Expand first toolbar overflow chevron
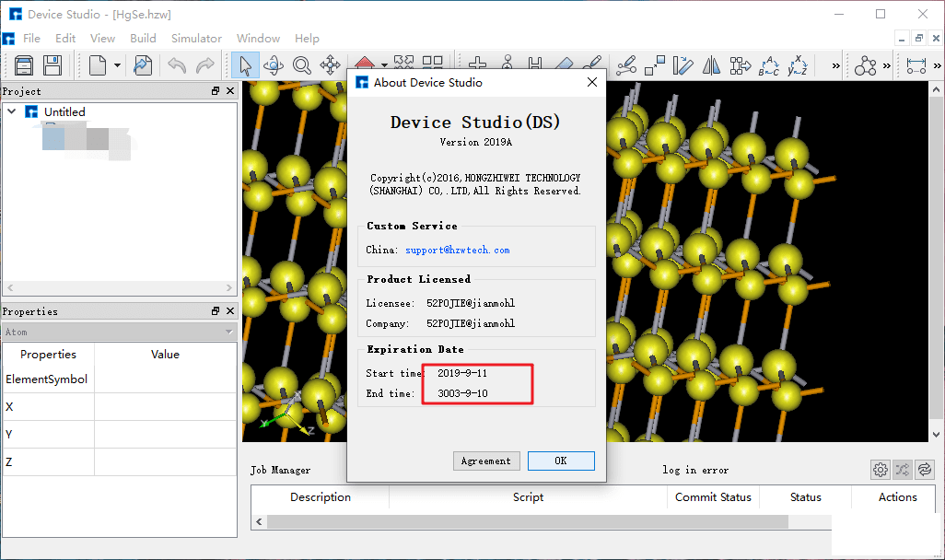Viewport: 945px width, 560px height. [x=836, y=65]
